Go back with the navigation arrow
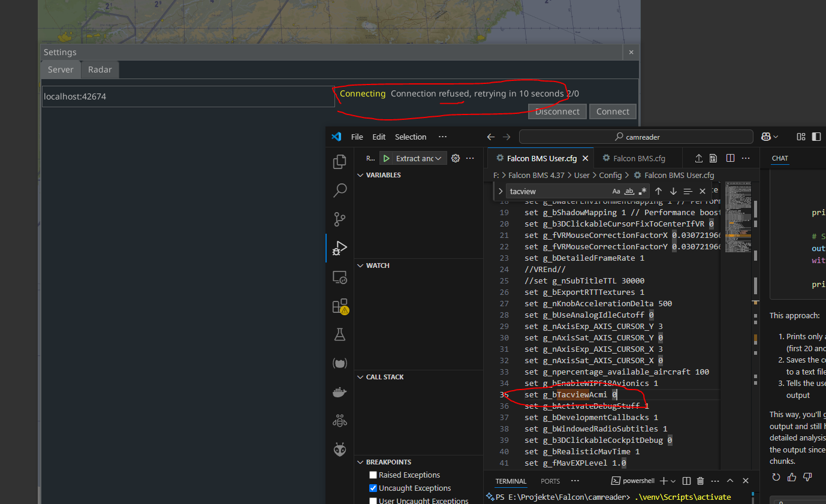 coord(491,137)
